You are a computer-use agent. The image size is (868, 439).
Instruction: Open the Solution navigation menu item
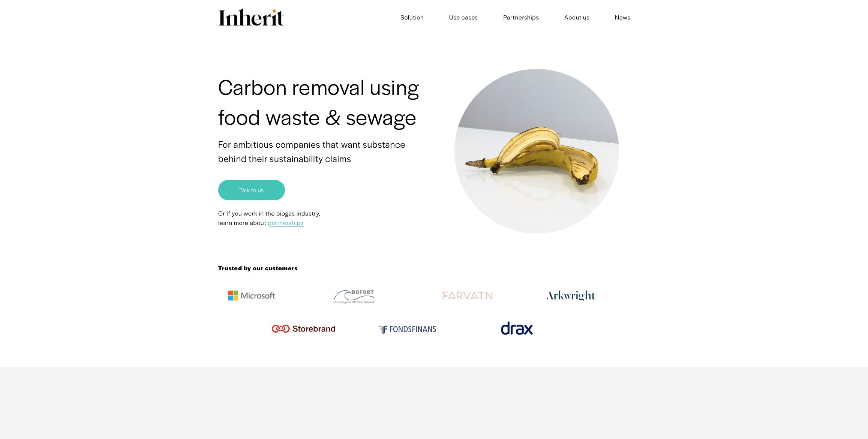click(412, 17)
